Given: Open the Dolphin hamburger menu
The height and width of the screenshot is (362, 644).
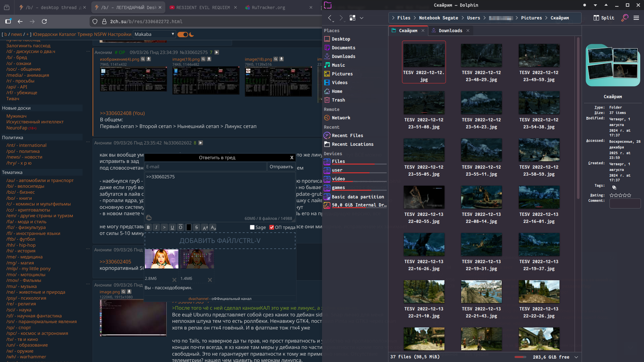Looking at the screenshot, I should pyautogui.click(x=636, y=18).
